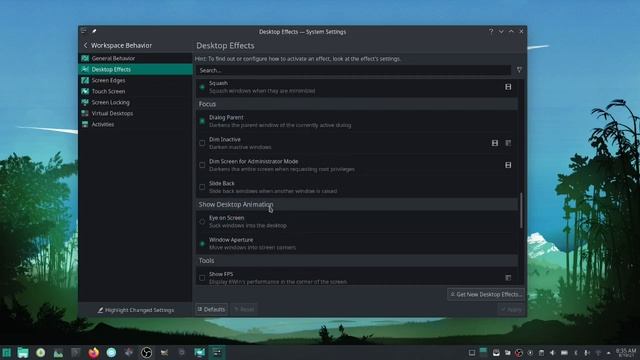Screen dimensions: 640x360
Task: Click the pin icon in title bar
Action: tap(94, 31)
